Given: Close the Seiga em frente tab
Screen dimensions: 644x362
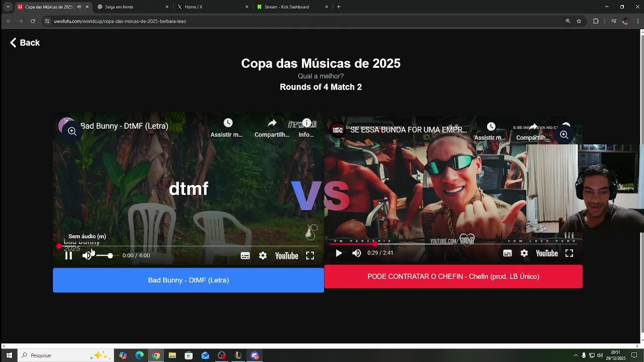Looking at the screenshot, I should coord(167,7).
